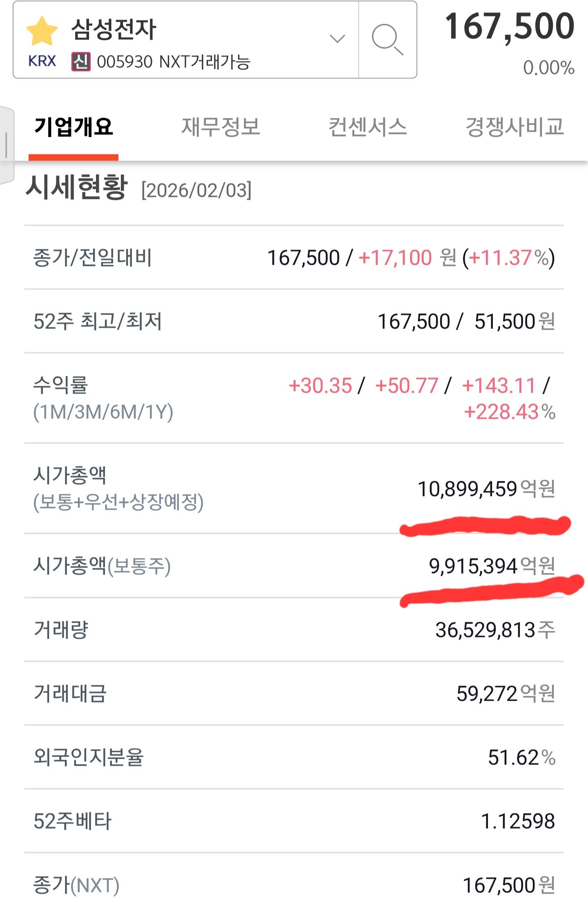
Task: Click the 삼성전자 stock name field
Action: [114, 29]
